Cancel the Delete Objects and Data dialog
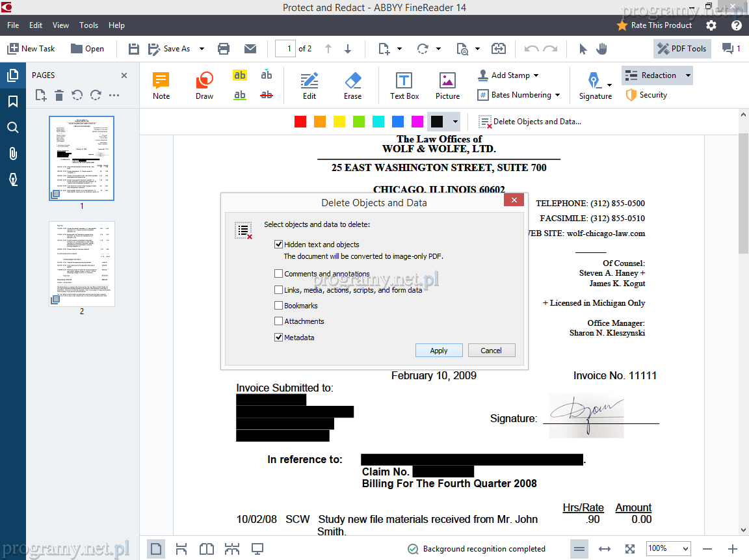The height and width of the screenshot is (560, 749). click(491, 351)
